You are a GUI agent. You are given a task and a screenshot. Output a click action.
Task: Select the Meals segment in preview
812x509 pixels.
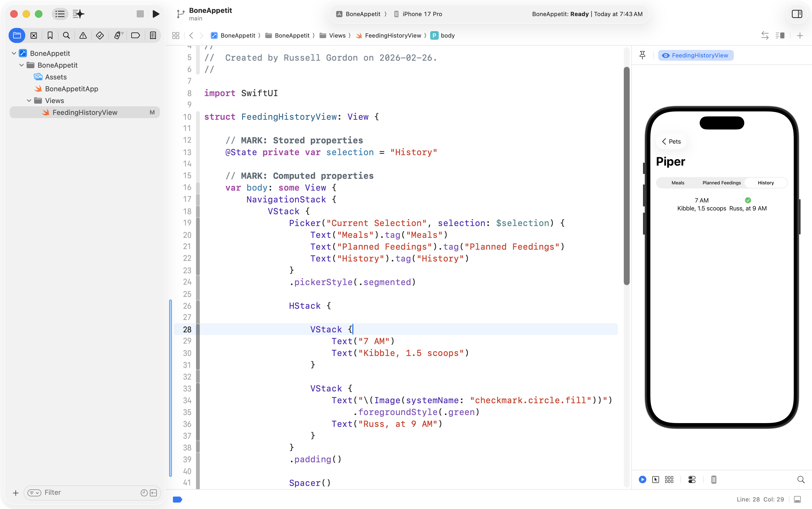[678, 183]
